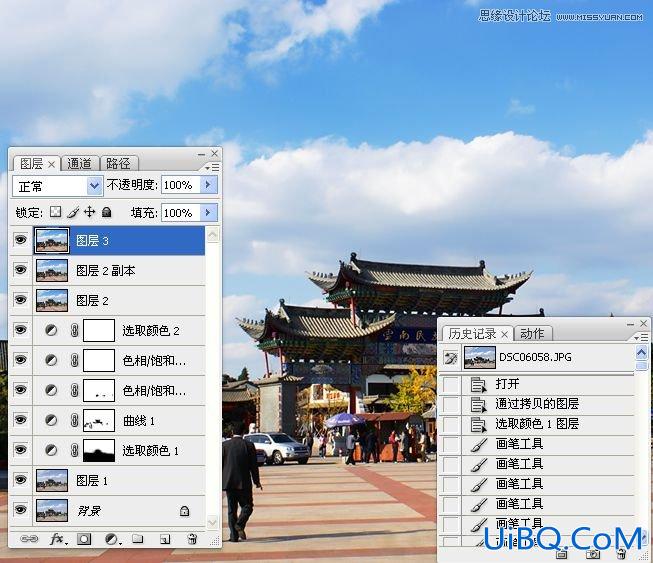Click the History panel scroll up arrow
653x563 pixels.
point(642,354)
